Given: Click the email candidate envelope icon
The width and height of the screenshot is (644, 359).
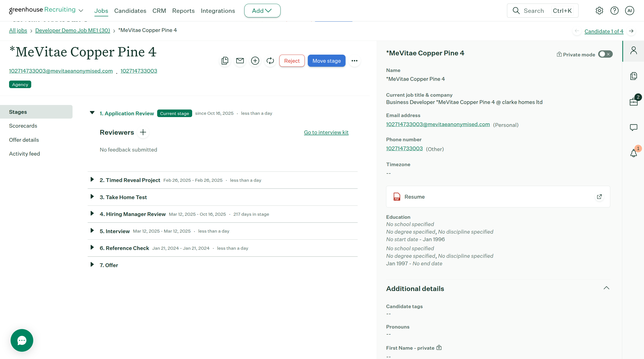Looking at the screenshot, I should 240,61.
